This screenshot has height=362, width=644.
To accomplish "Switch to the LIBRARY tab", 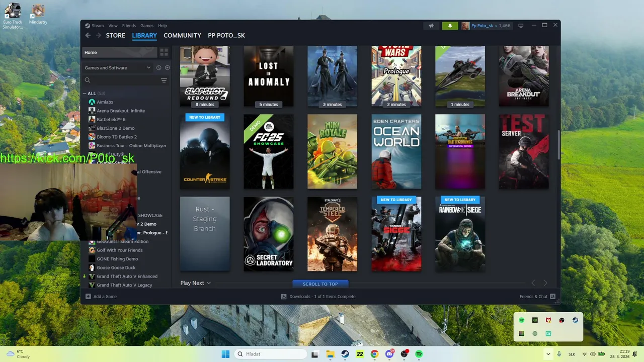I will click(x=144, y=36).
